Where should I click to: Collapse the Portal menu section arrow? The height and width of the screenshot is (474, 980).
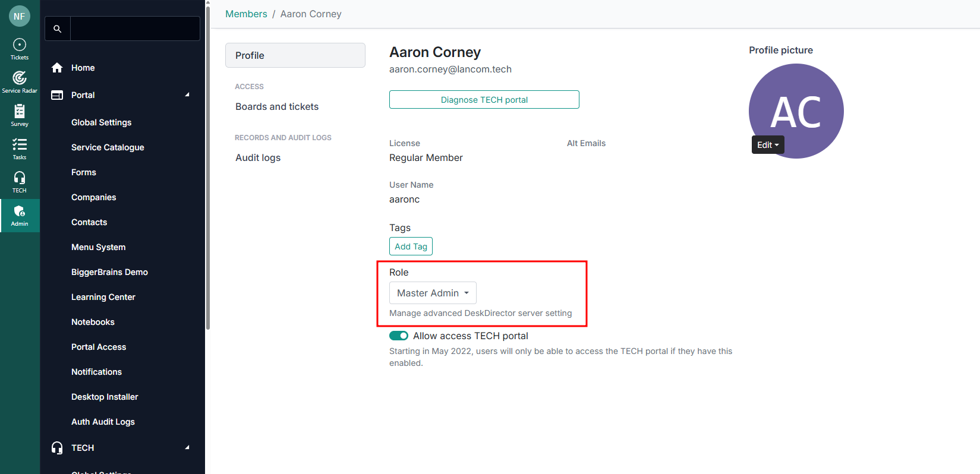(187, 95)
